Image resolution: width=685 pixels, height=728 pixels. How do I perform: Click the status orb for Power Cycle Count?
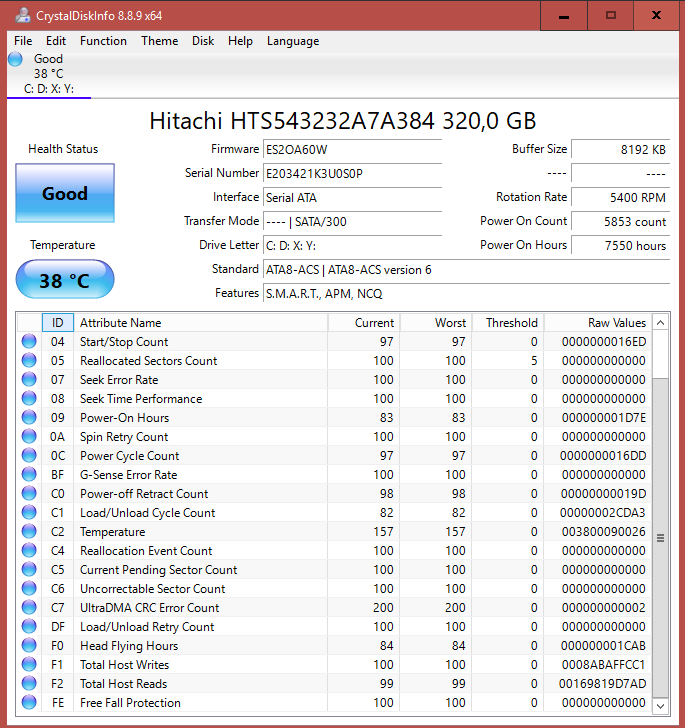(29, 455)
